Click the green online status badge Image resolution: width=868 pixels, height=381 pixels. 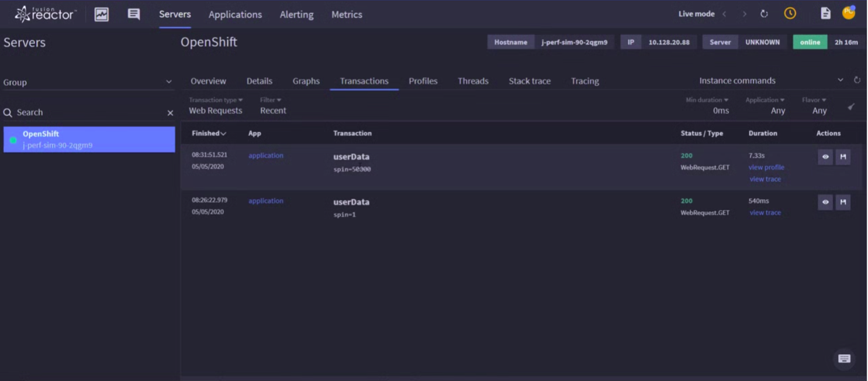(x=810, y=42)
